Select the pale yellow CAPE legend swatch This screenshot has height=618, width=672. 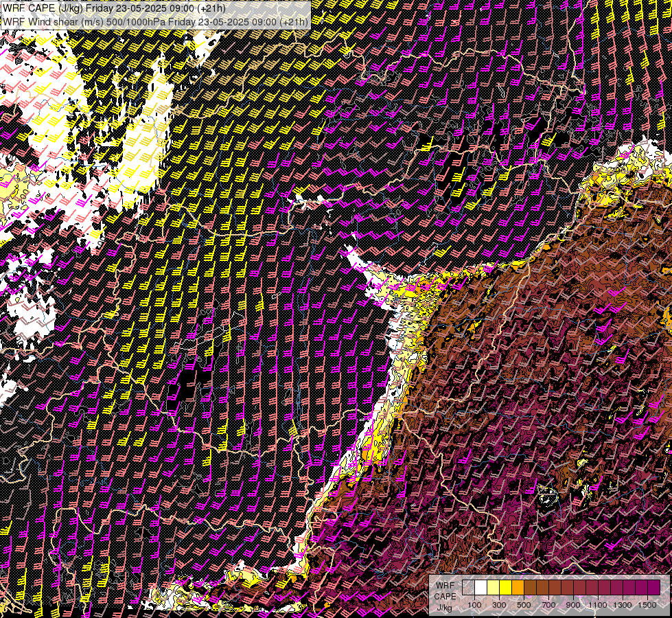494,587
